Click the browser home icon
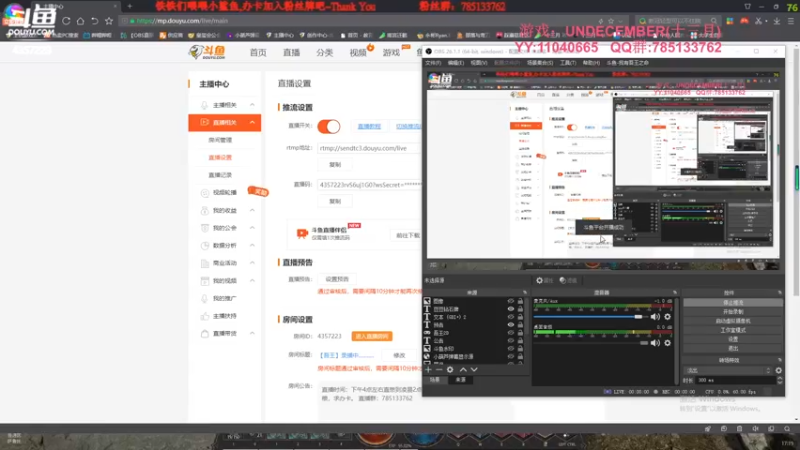Image resolution: width=800 pixels, height=450 pixels. pos(81,21)
